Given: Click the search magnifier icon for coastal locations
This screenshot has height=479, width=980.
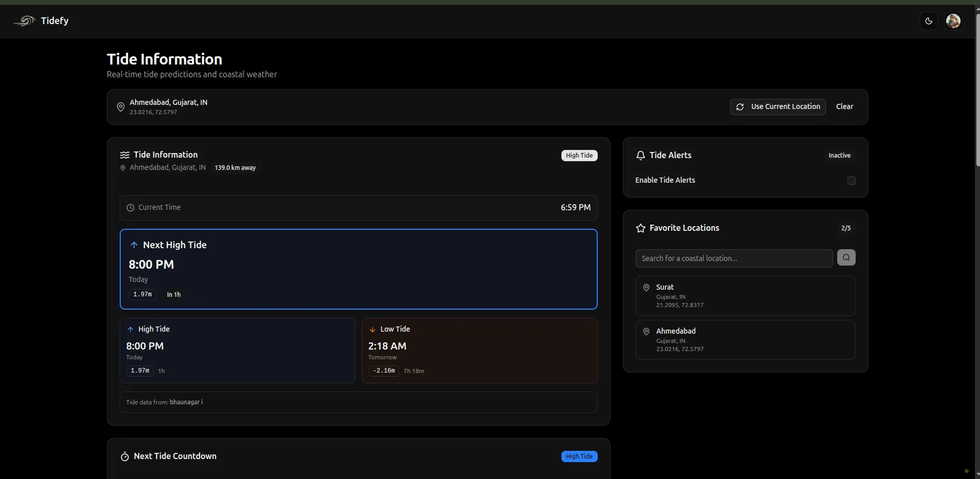Looking at the screenshot, I should click(x=846, y=257).
